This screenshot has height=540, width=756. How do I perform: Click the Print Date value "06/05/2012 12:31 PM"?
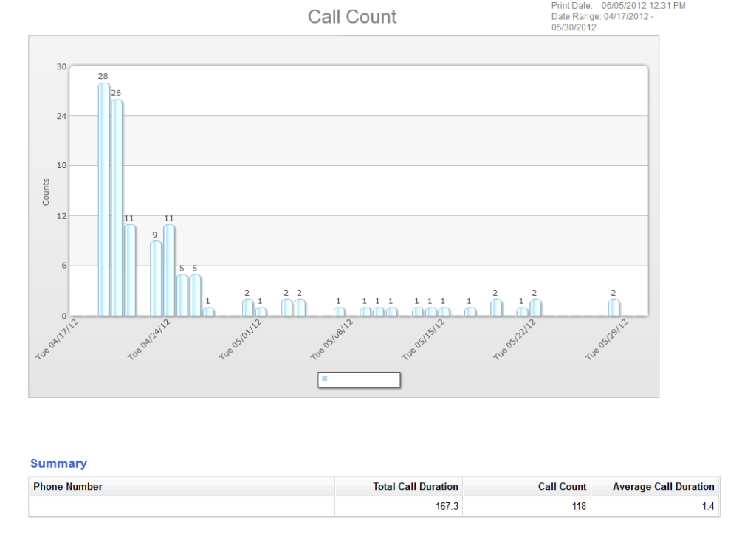pos(643,6)
